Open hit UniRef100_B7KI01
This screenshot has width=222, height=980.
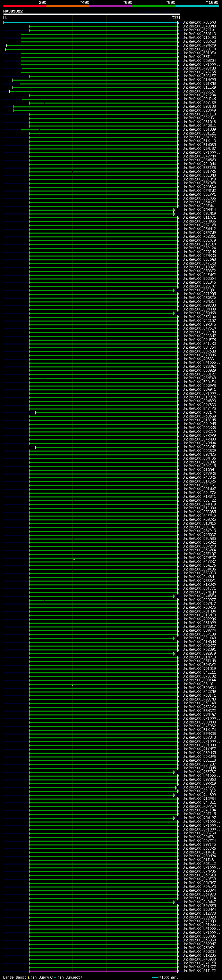[199, 30]
